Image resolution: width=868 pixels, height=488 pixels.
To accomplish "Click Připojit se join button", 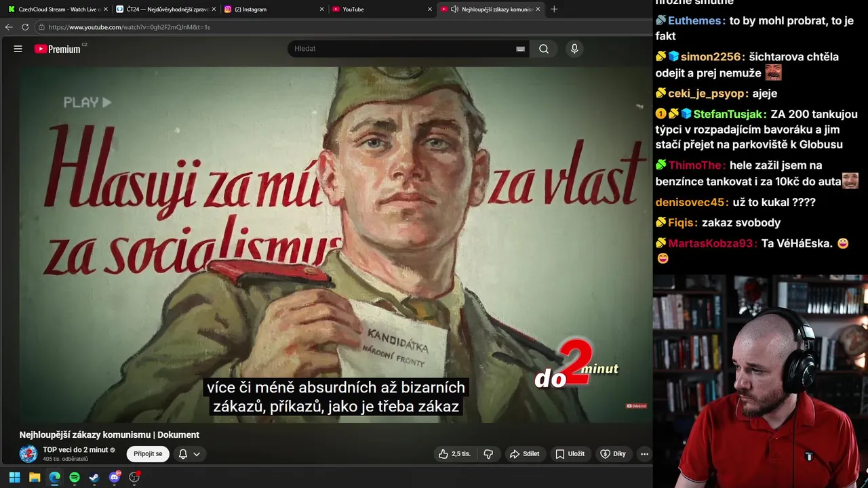I will click(x=148, y=454).
